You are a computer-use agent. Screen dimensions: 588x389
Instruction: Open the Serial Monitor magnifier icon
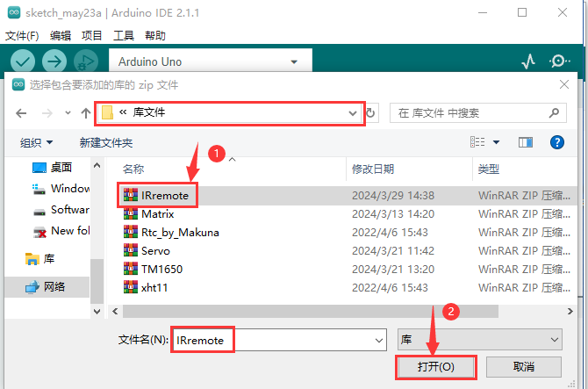pos(559,61)
